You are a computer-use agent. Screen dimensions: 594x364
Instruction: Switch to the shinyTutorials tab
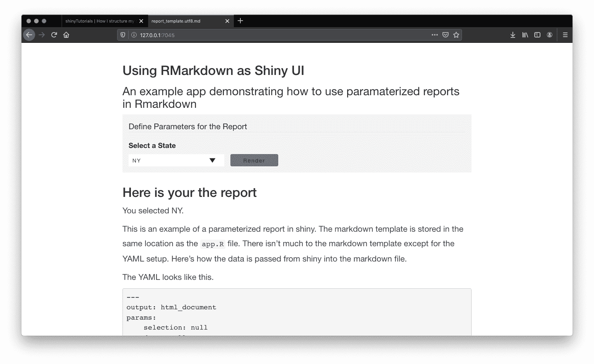pos(101,21)
